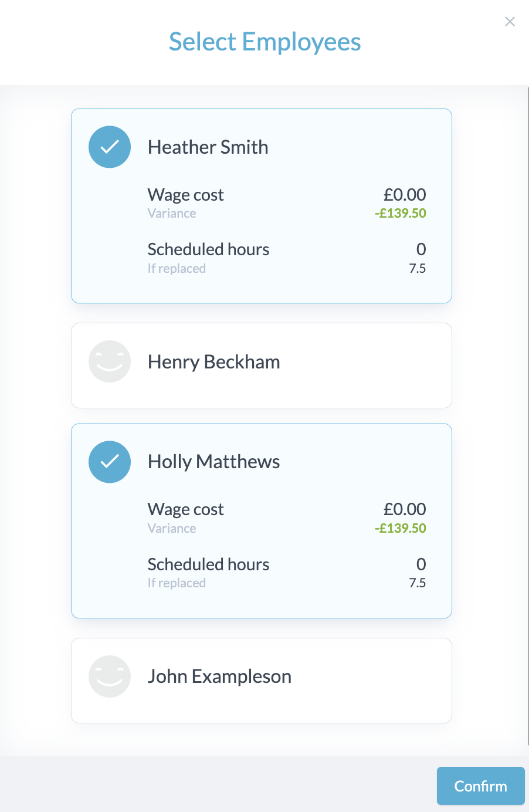Tap John Exampleson's smiley face avatar
Viewport: 529px width, 812px height.
point(110,676)
